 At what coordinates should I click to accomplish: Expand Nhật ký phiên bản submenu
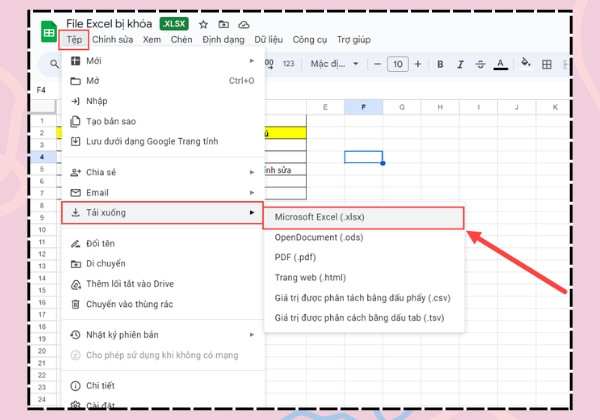[x=163, y=335]
